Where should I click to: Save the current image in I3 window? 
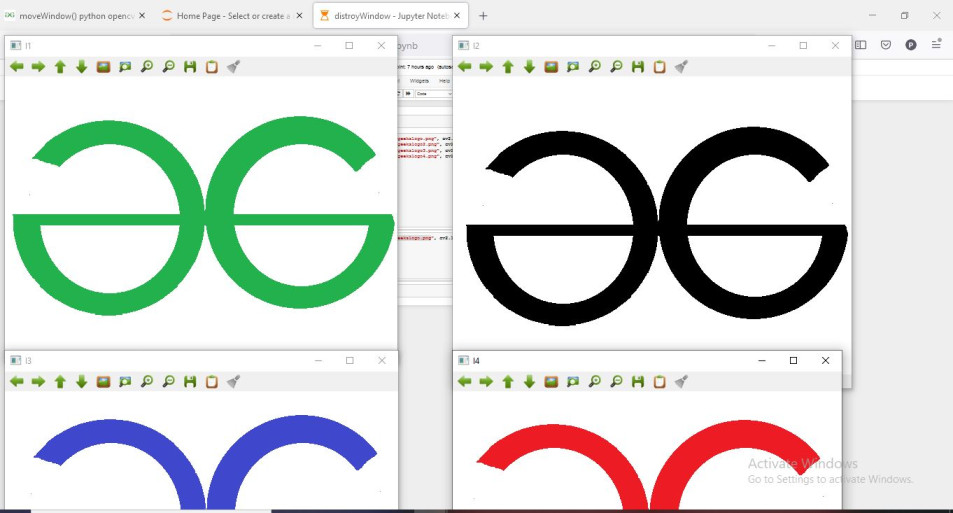click(x=190, y=382)
